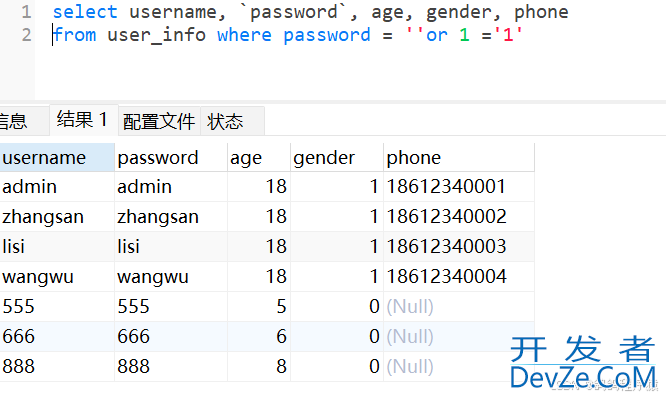The height and width of the screenshot is (399, 666).
Task: Click the (Null) phone cell in row 555
Action: (x=459, y=306)
